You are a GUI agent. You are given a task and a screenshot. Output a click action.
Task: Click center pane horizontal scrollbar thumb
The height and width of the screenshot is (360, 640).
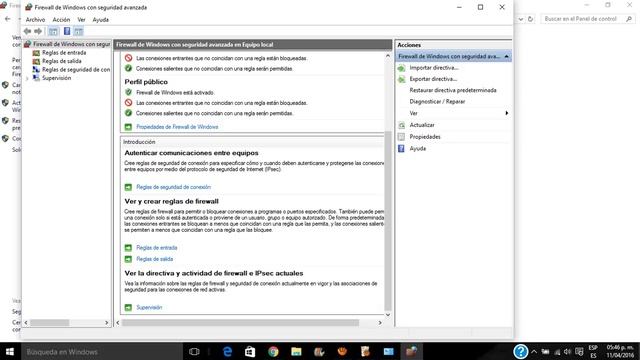(x=240, y=323)
